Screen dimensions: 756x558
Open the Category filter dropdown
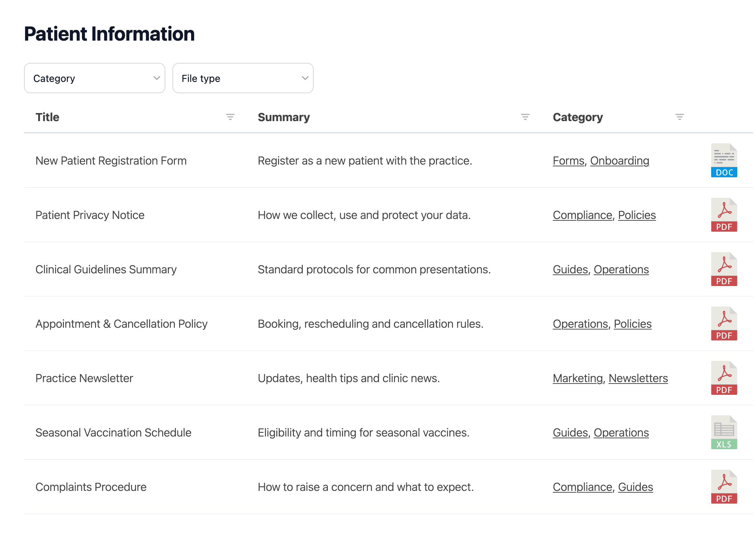[95, 78]
